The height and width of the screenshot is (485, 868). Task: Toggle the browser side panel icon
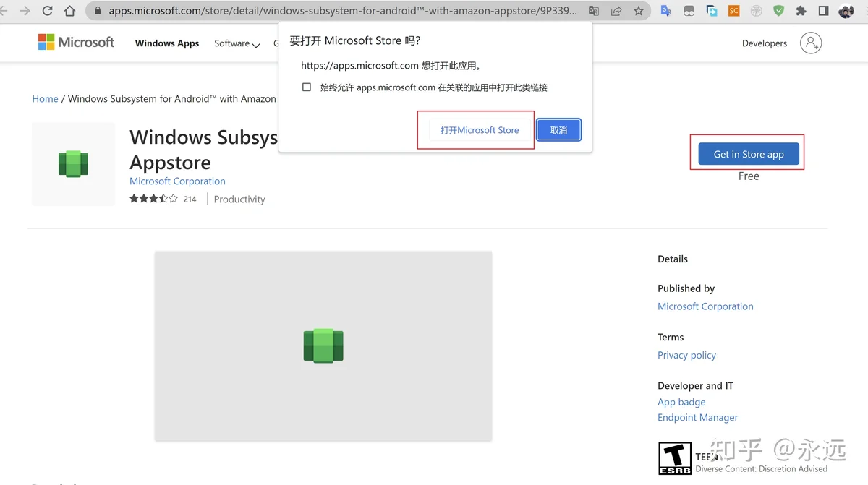pyautogui.click(x=824, y=11)
